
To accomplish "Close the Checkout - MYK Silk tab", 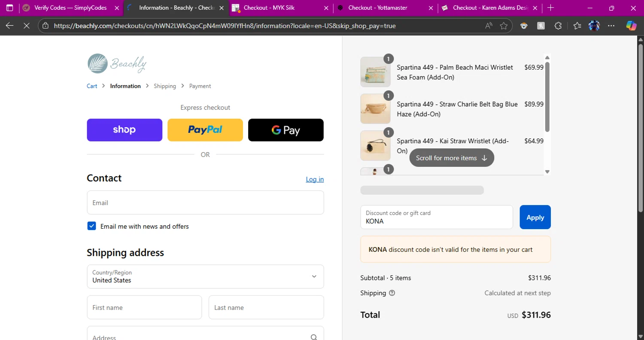I will pos(326,8).
